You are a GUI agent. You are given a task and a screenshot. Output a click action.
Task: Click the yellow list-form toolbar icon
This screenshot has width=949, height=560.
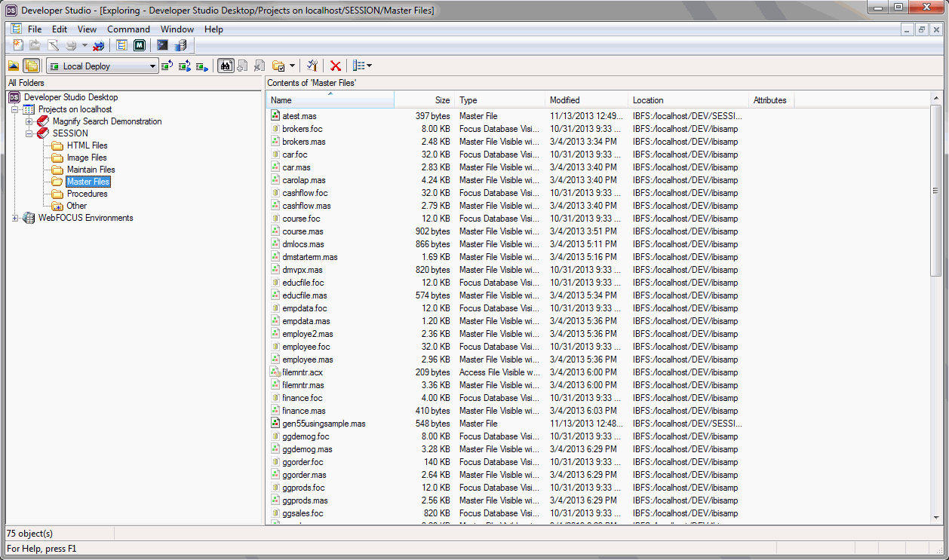(x=121, y=45)
